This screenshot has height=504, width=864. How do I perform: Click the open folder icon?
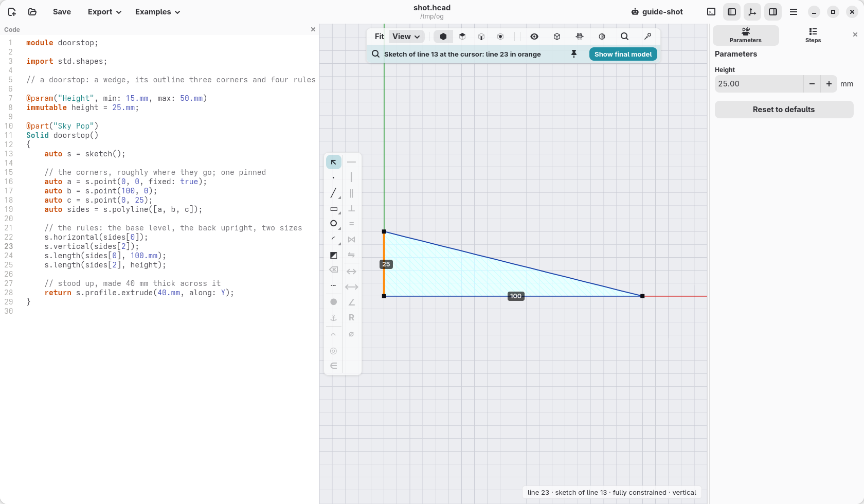click(x=32, y=12)
